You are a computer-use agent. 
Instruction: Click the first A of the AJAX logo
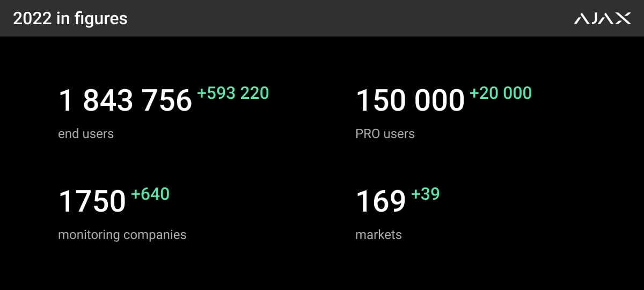[x=582, y=19]
